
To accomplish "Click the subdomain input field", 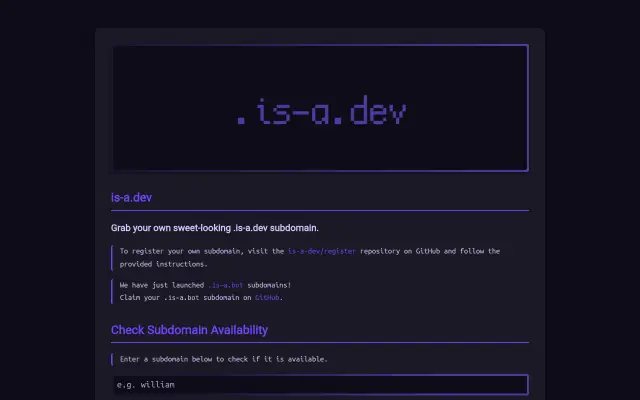I will [x=321, y=384].
